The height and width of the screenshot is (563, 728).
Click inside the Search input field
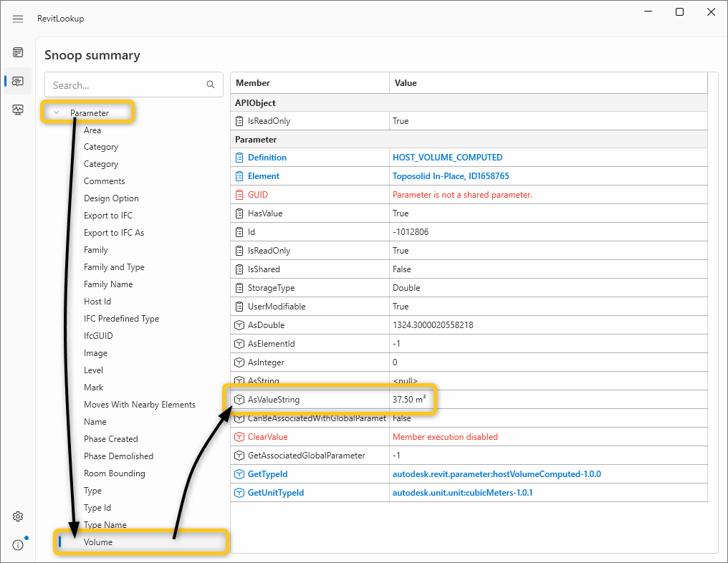coord(122,85)
